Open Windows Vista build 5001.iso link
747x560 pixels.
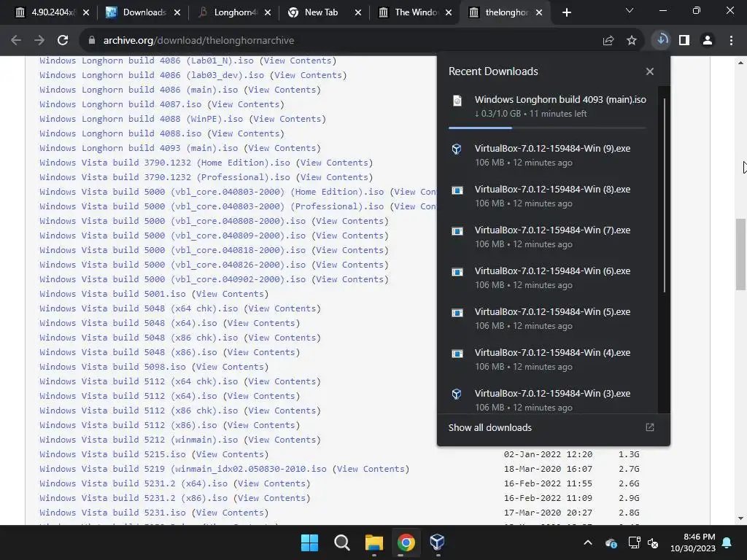click(112, 294)
